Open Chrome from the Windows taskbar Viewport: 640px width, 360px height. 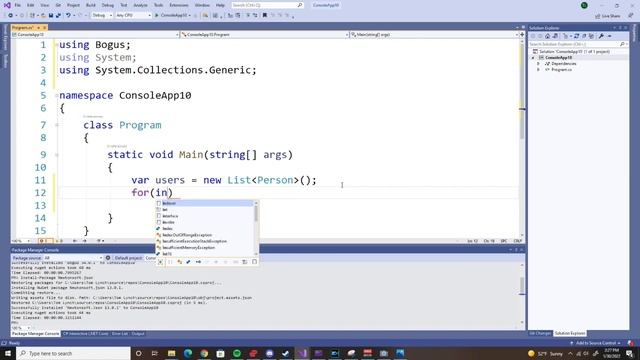[x=204, y=353]
